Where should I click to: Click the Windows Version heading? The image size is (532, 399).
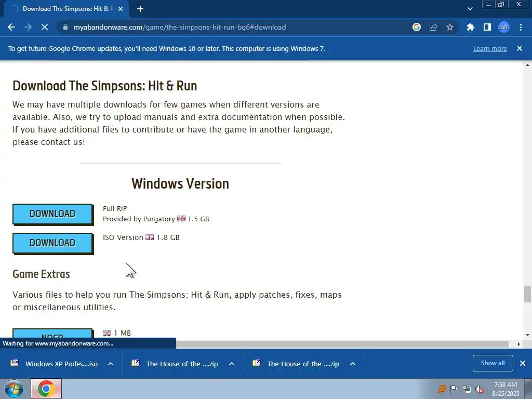(x=180, y=183)
